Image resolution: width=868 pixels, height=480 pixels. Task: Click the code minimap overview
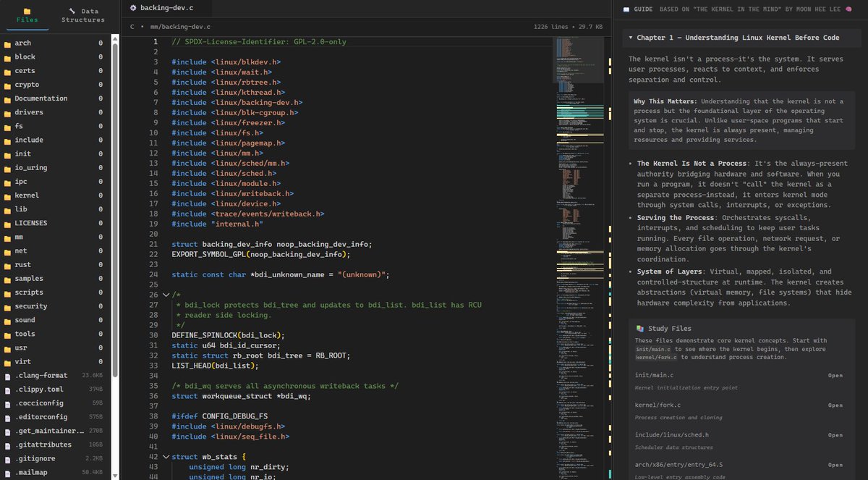click(x=579, y=257)
